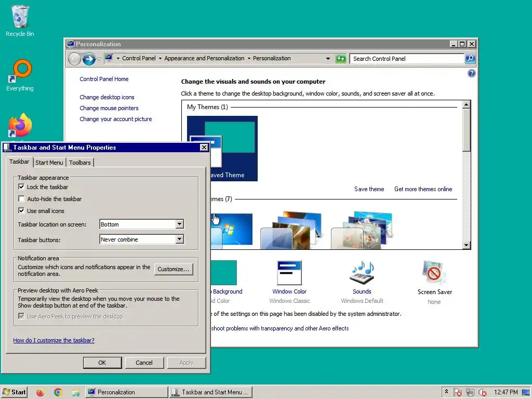Open the Screen Saver icon

pos(434,272)
